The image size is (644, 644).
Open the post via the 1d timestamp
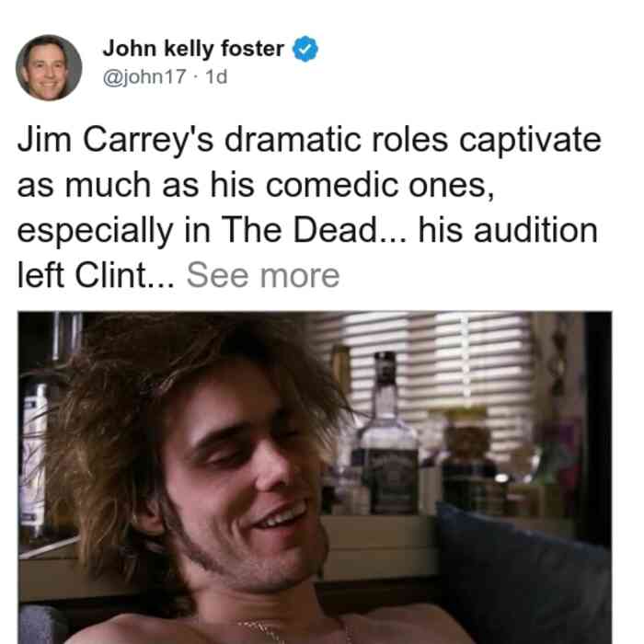[x=216, y=76]
